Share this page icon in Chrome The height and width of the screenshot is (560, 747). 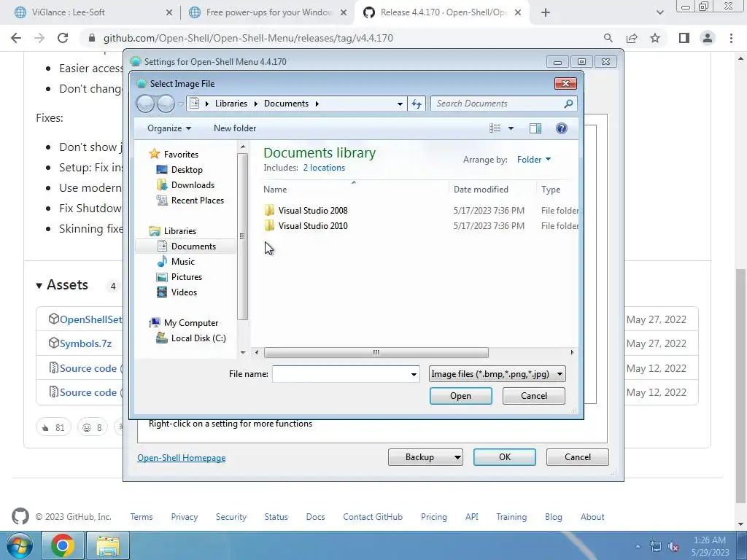[x=632, y=38]
